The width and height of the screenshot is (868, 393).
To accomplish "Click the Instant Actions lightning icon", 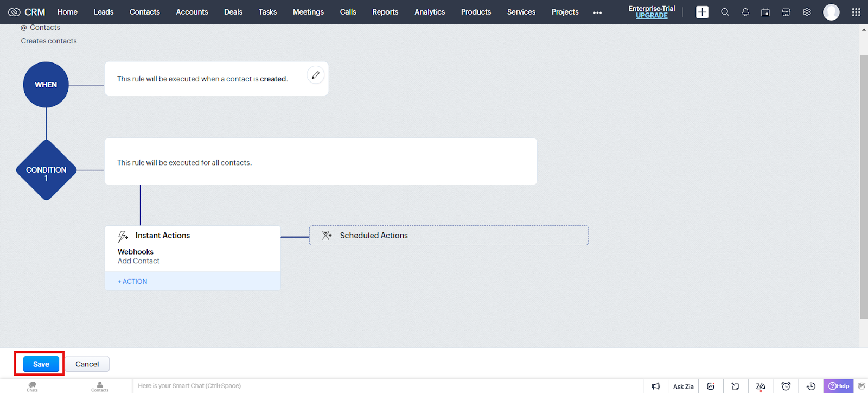I will [123, 236].
